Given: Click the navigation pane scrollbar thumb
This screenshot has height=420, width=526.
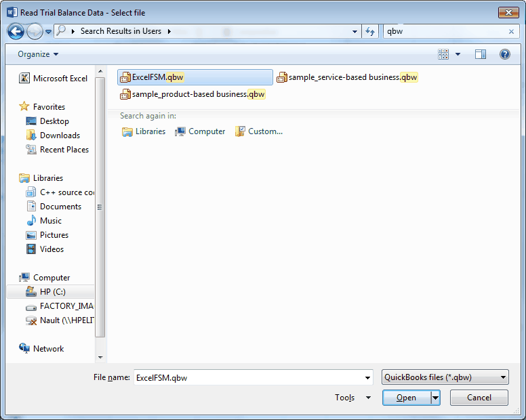Looking at the screenshot, I should pyautogui.click(x=100, y=207).
